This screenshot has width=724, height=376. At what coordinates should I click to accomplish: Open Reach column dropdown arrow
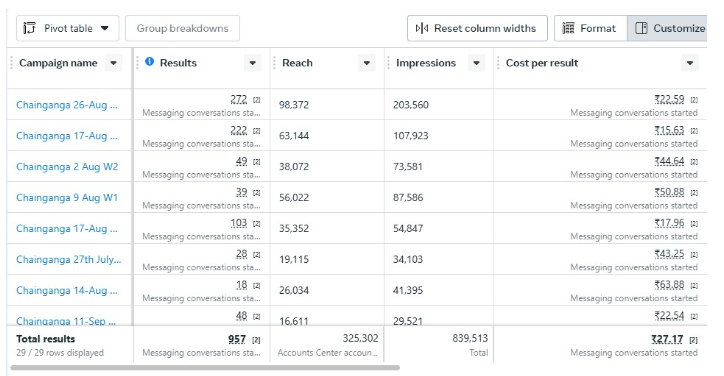367,63
